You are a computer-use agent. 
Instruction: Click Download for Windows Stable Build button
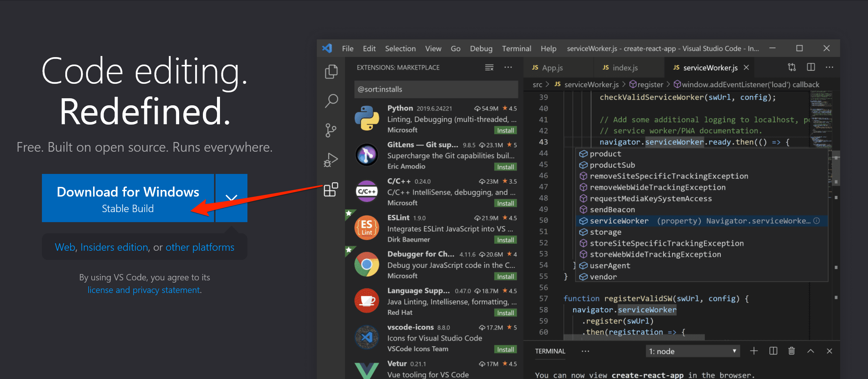[128, 198]
